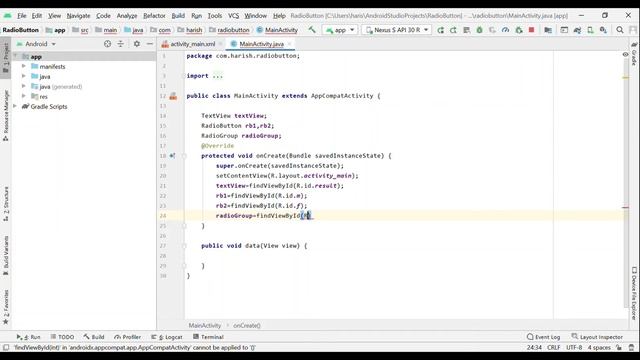Click the Project Structure folder icon
Screen dimensions: 640x360
click(x=548, y=30)
